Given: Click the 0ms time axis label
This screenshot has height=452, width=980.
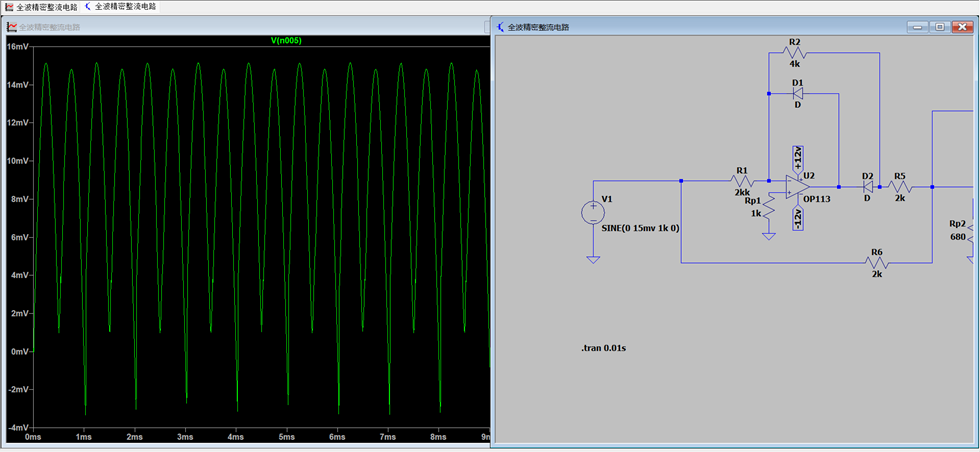Looking at the screenshot, I should coord(32,437).
